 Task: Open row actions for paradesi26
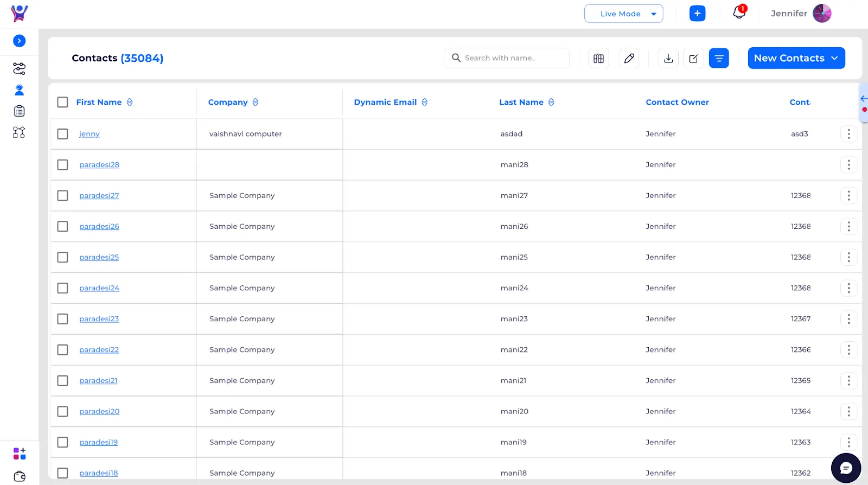pos(849,226)
